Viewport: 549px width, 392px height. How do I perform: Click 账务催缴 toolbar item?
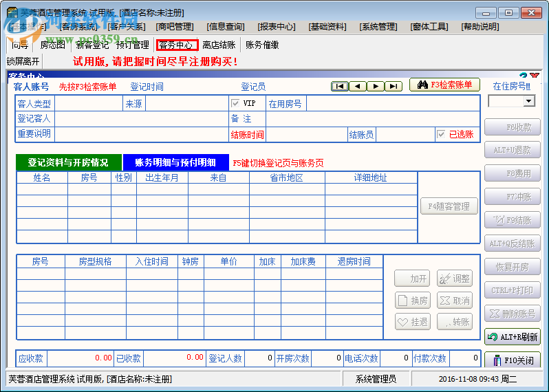point(262,45)
